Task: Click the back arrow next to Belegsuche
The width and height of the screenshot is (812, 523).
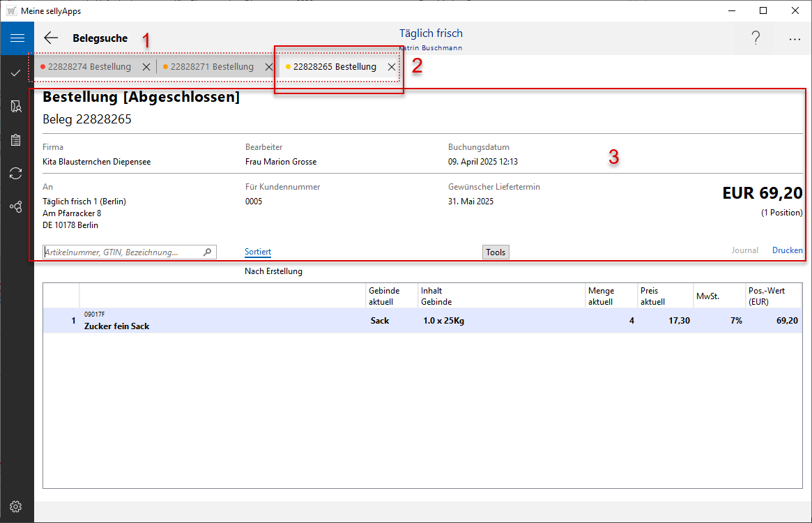Action: (51, 38)
